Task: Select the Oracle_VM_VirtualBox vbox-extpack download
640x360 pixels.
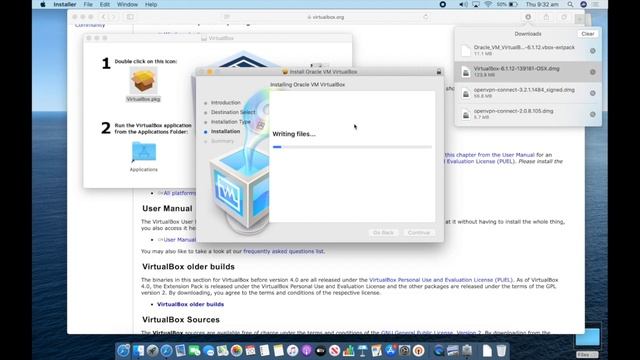Action: point(528,51)
